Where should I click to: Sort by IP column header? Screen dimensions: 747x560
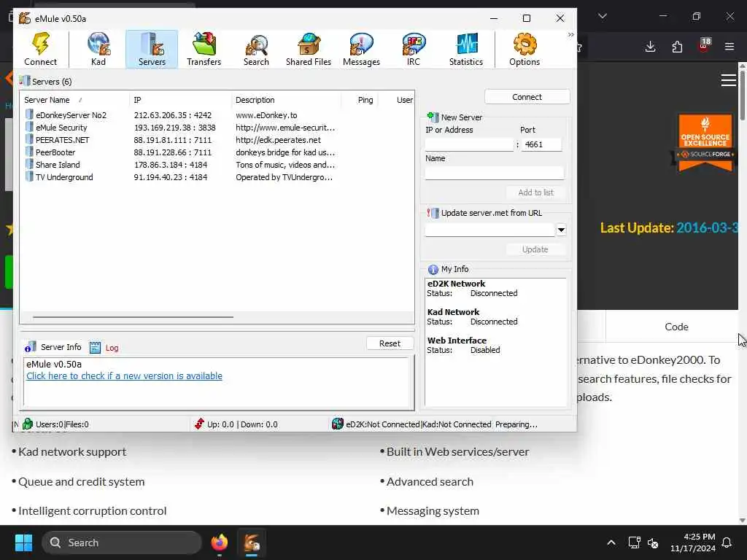coord(180,99)
